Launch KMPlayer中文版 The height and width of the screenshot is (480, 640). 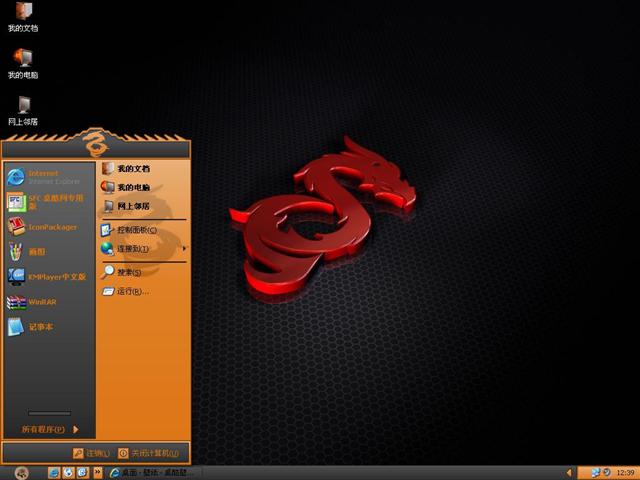pyautogui.click(x=49, y=277)
